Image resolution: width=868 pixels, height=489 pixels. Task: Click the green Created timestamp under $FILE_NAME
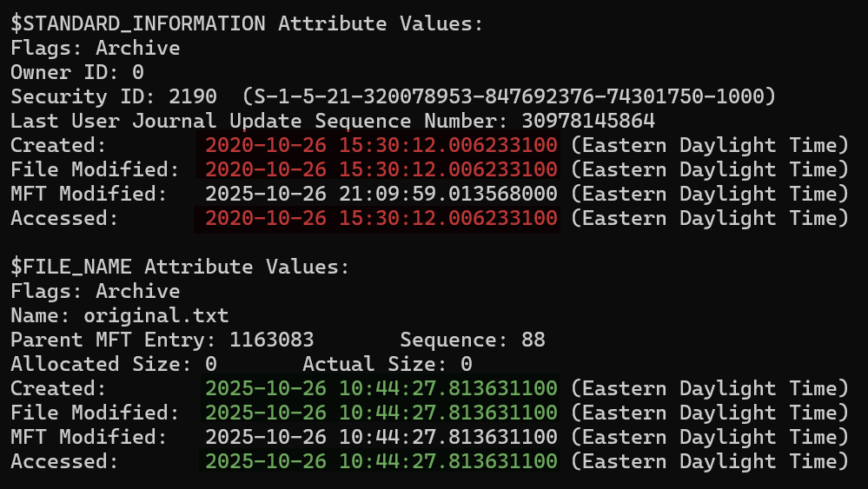(x=381, y=388)
